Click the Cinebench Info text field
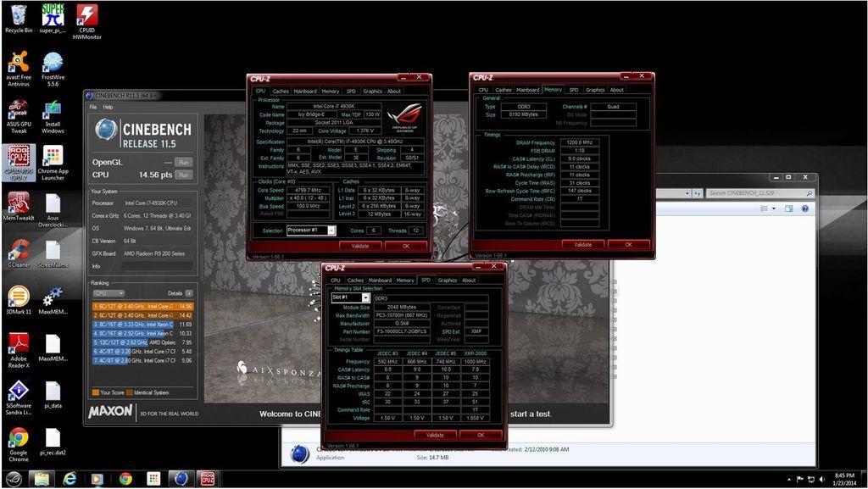Image resolution: width=868 pixels, height=489 pixels. (x=157, y=266)
